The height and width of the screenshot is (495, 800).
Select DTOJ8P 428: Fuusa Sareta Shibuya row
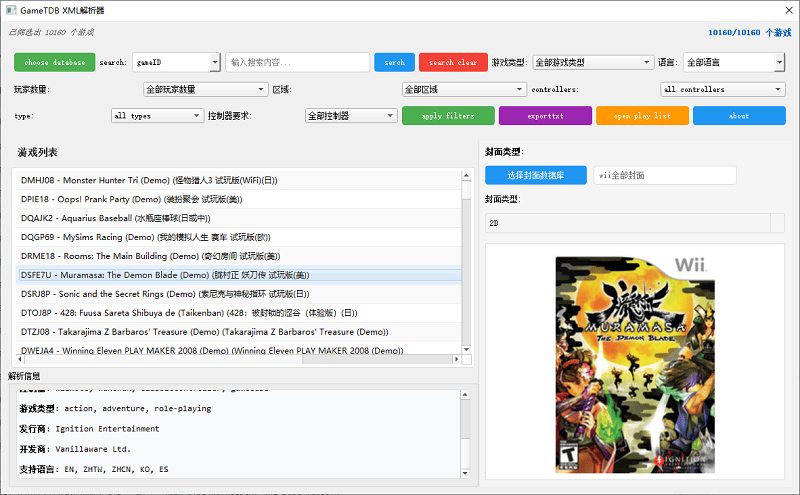[x=238, y=313]
